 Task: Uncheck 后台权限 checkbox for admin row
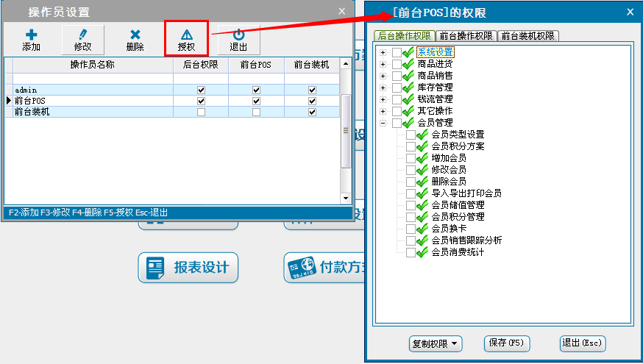pos(201,90)
